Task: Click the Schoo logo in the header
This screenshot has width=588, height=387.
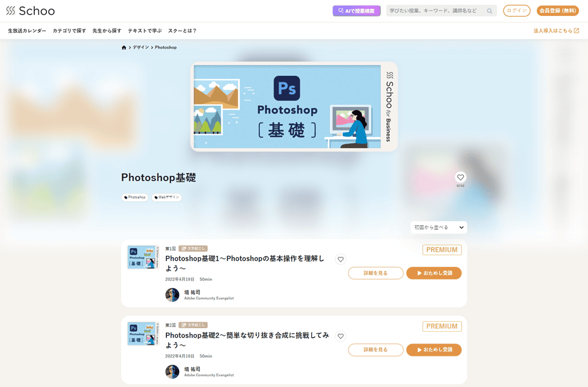Action: [x=31, y=11]
